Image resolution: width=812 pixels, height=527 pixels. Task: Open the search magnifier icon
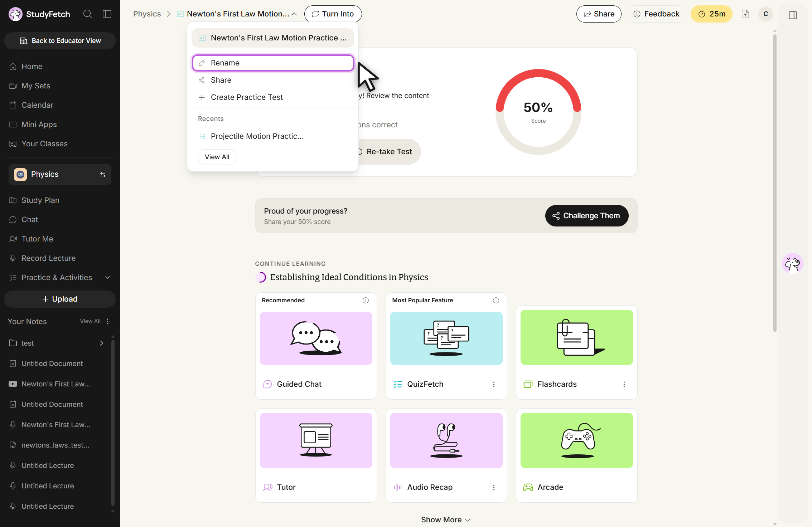tap(87, 14)
